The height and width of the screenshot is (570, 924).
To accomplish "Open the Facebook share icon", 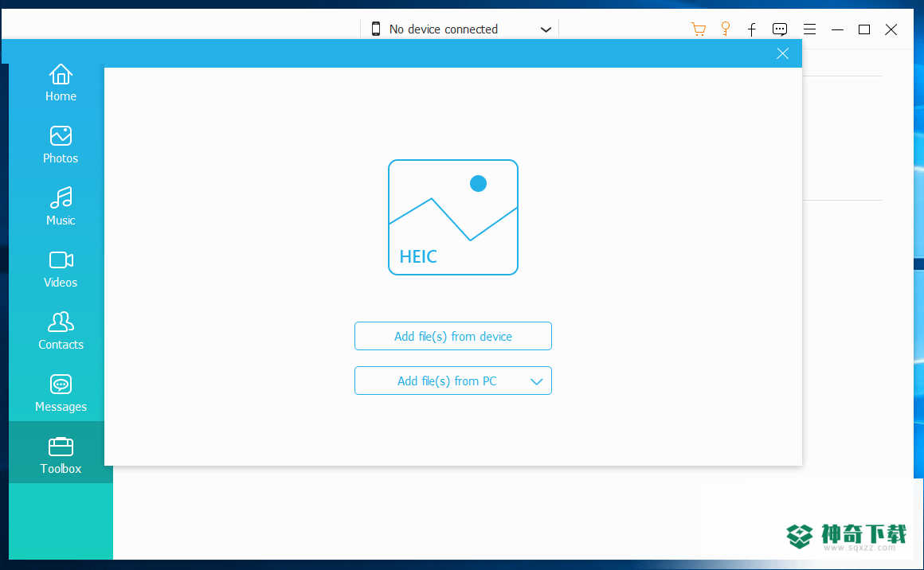I will point(752,29).
